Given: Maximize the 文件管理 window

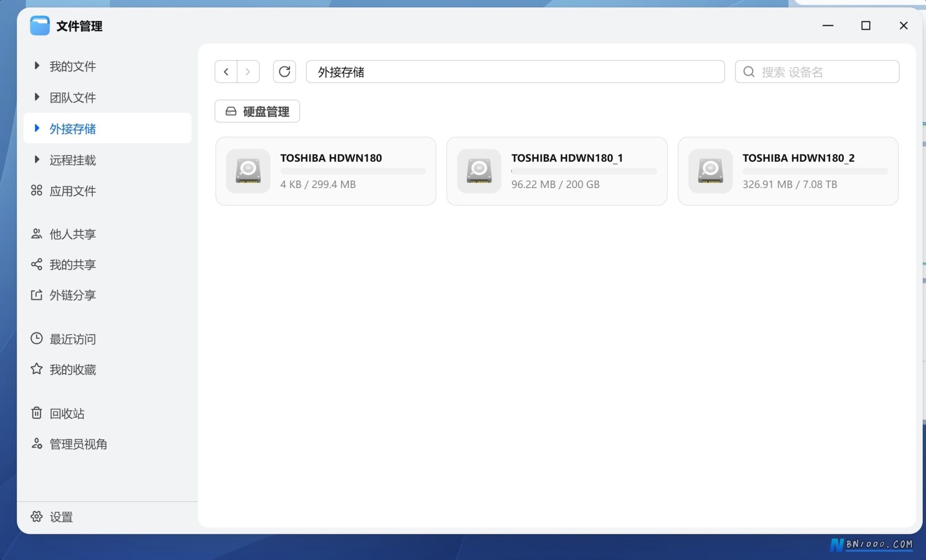Looking at the screenshot, I should (x=865, y=26).
